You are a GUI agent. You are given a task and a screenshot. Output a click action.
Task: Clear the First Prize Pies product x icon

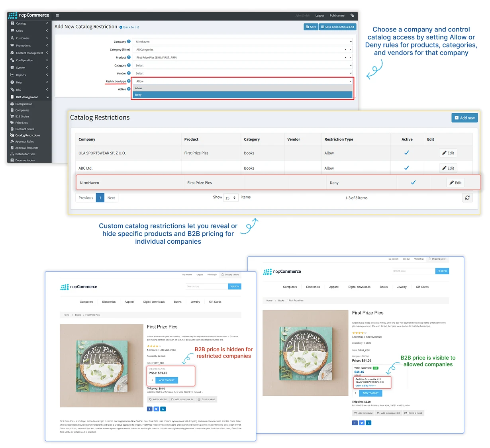[345, 58]
